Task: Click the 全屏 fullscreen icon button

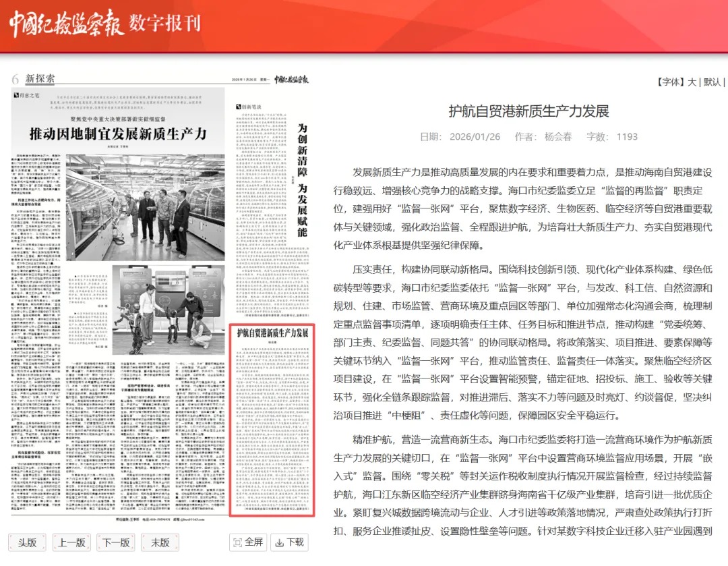Action: pyautogui.click(x=247, y=542)
